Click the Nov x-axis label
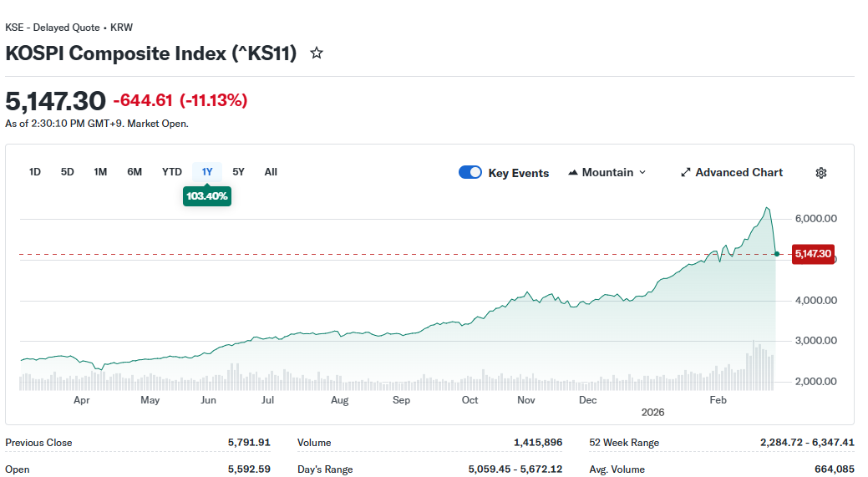This screenshot has height=477, width=868. 525,400
